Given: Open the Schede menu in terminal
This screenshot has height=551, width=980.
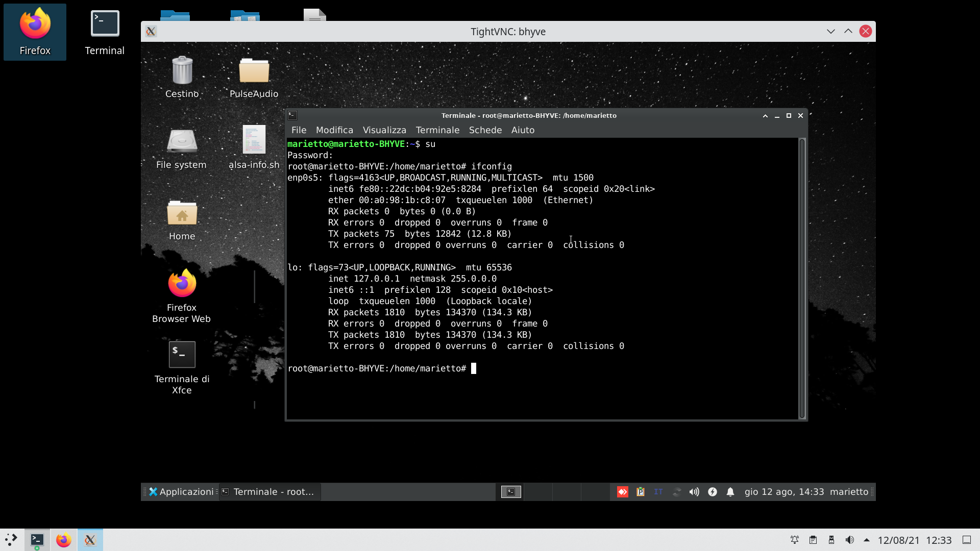Looking at the screenshot, I should point(485,130).
